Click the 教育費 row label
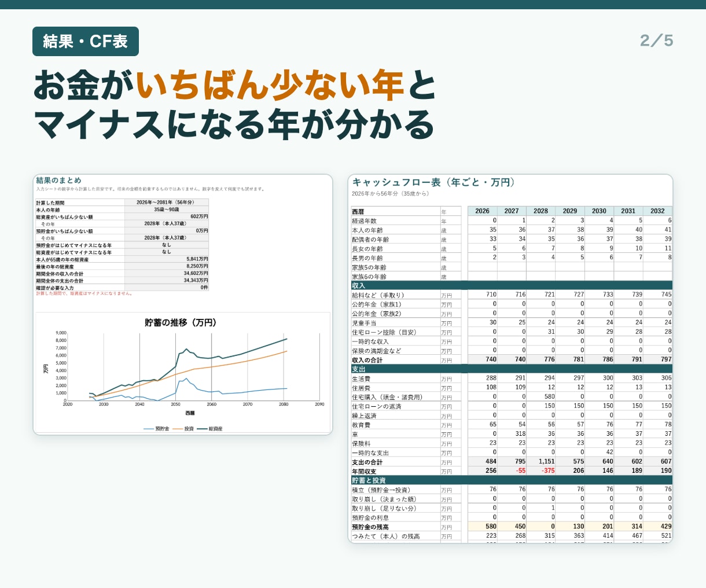Viewport: 706px width, 588px height. 361,425
